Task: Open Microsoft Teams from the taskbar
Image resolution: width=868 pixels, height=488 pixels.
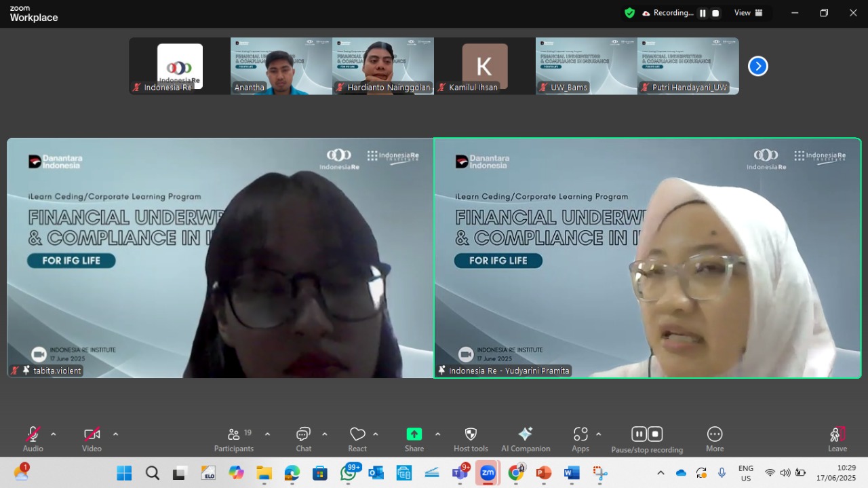Action: coord(460,473)
